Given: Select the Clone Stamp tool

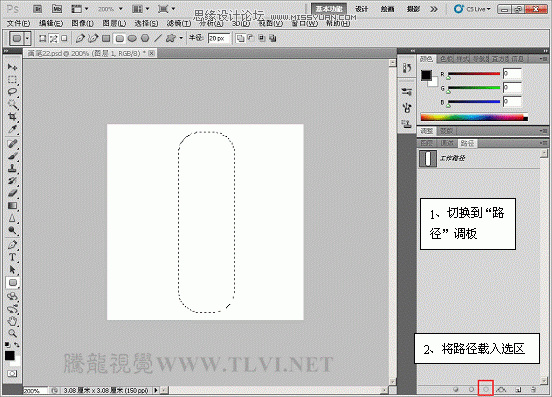Looking at the screenshot, I should coord(12,168).
